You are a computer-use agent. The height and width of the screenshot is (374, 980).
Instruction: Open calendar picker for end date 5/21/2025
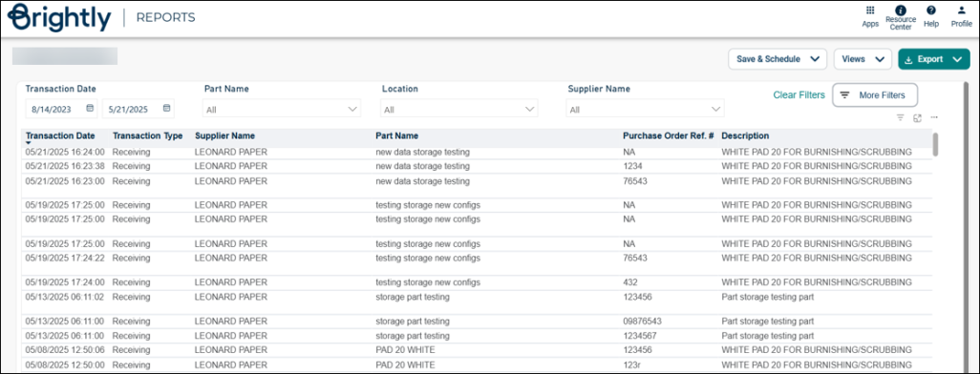pyautogui.click(x=166, y=108)
